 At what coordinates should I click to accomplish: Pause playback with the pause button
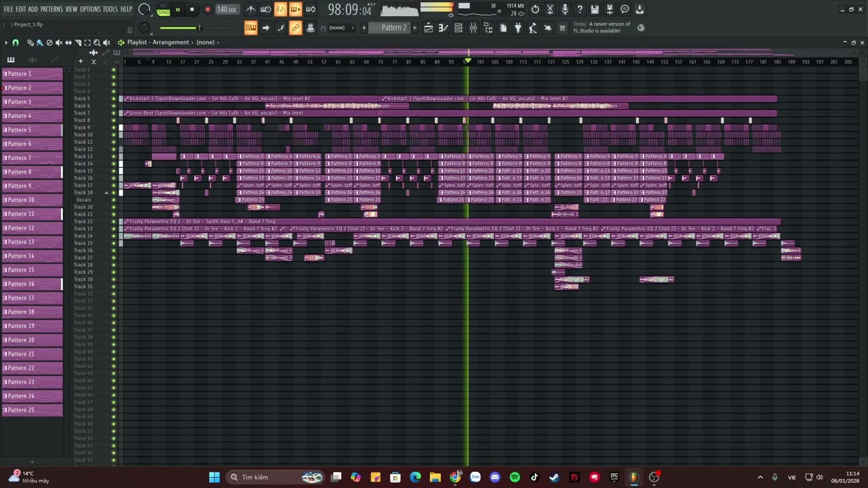click(178, 9)
